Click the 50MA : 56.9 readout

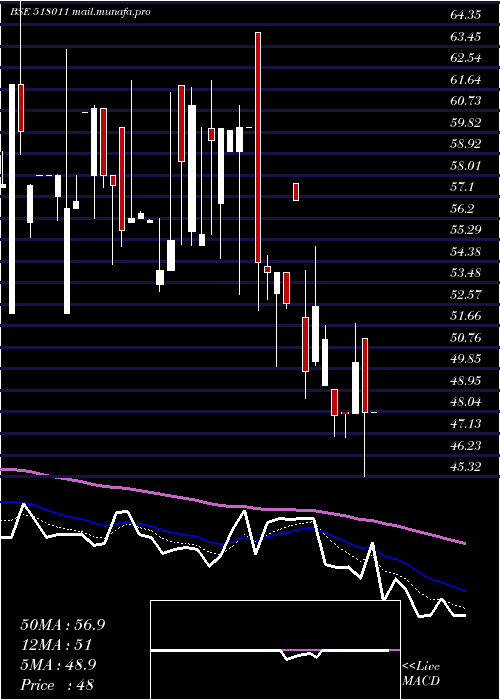coord(63,625)
